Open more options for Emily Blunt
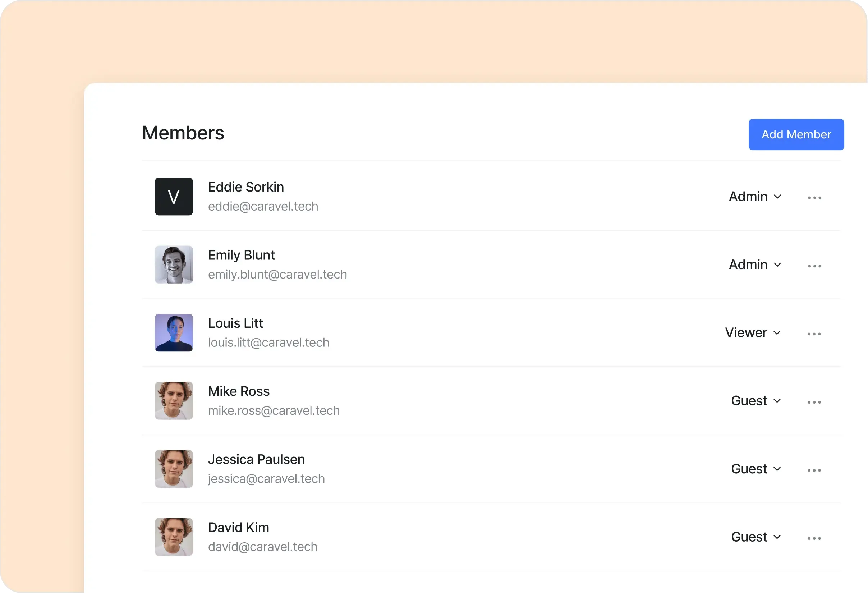Screen dimensions: 868x593 (814, 266)
